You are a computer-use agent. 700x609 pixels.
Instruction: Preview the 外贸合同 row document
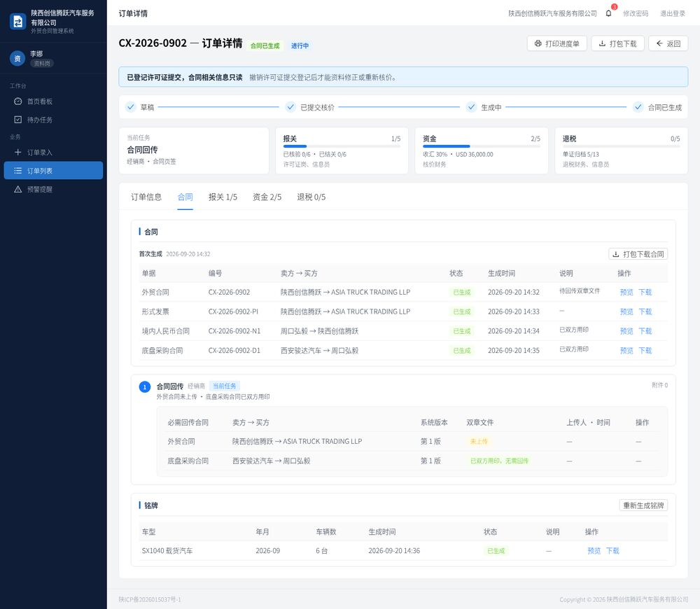(x=626, y=292)
